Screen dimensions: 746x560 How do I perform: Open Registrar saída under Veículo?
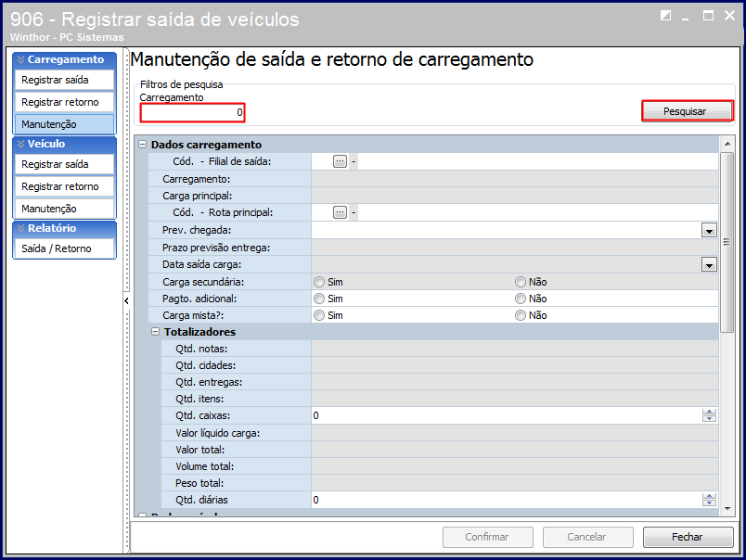click(x=64, y=164)
